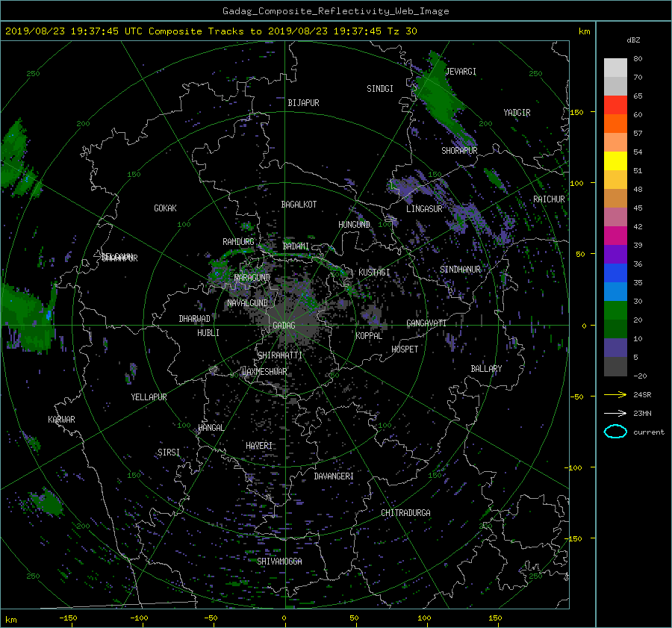Click the SIRSI city label
This screenshot has height=628, width=672.
point(169,453)
